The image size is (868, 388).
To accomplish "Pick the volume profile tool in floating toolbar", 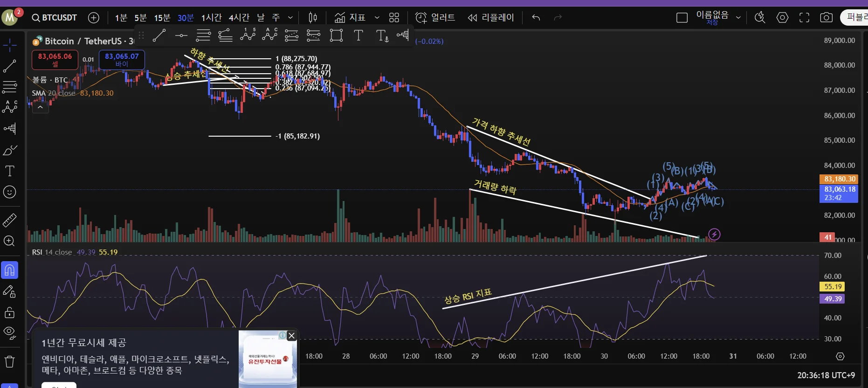I will click(403, 35).
